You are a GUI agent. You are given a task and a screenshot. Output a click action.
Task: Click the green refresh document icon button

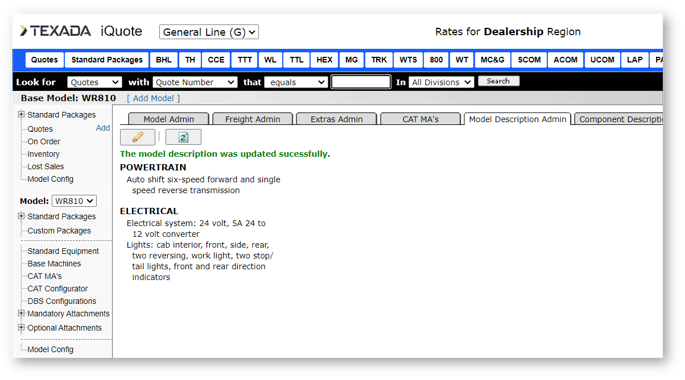[183, 137]
